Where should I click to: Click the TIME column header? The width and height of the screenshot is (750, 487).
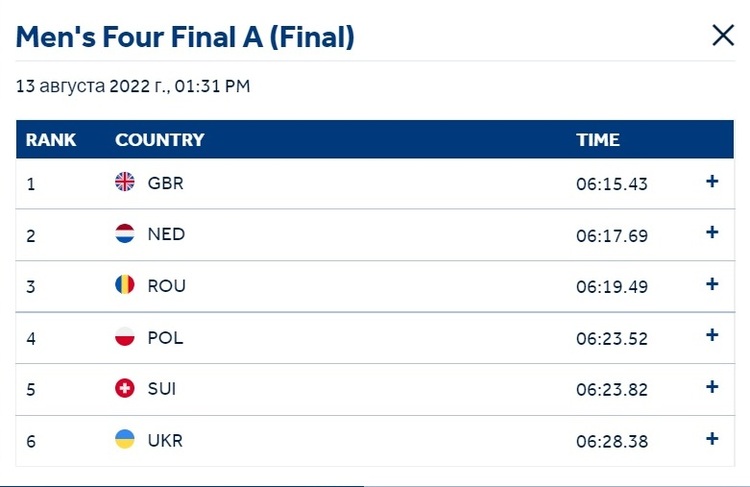click(x=598, y=140)
